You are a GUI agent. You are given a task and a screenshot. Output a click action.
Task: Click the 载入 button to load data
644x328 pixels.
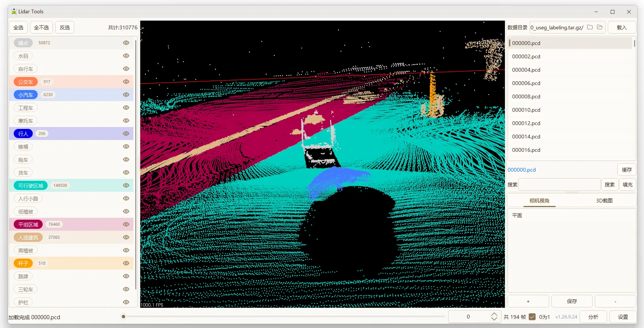622,27
